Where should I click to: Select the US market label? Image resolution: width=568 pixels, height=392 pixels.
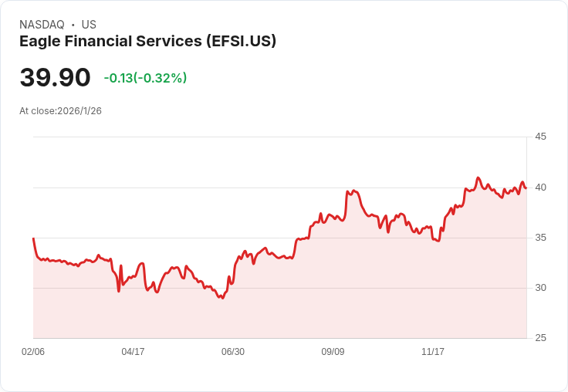click(x=89, y=25)
